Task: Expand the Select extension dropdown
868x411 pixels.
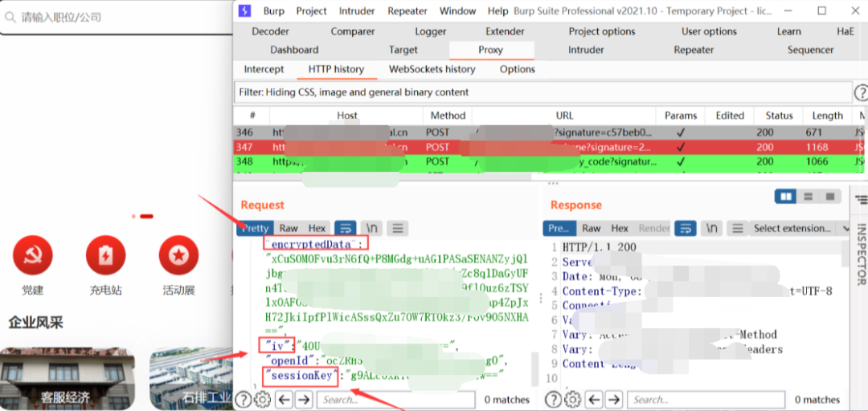Action: pos(800,228)
